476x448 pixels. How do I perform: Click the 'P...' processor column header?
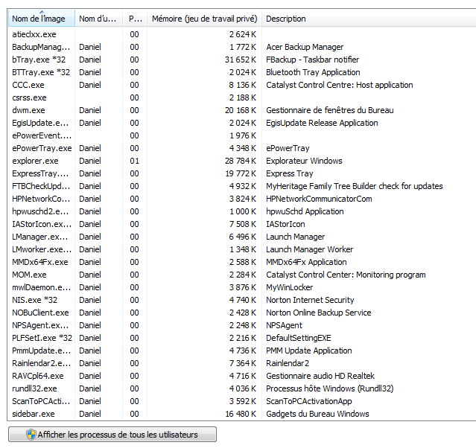click(x=133, y=19)
